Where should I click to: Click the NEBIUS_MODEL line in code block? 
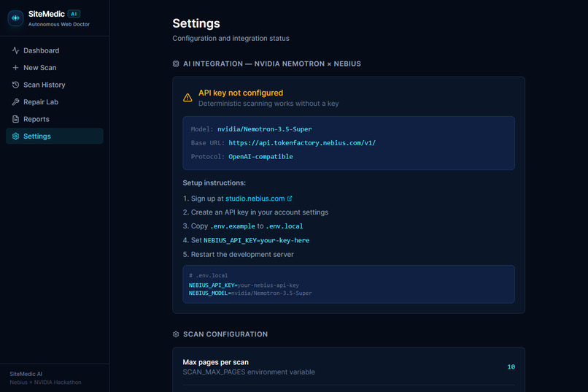pyautogui.click(x=250, y=293)
